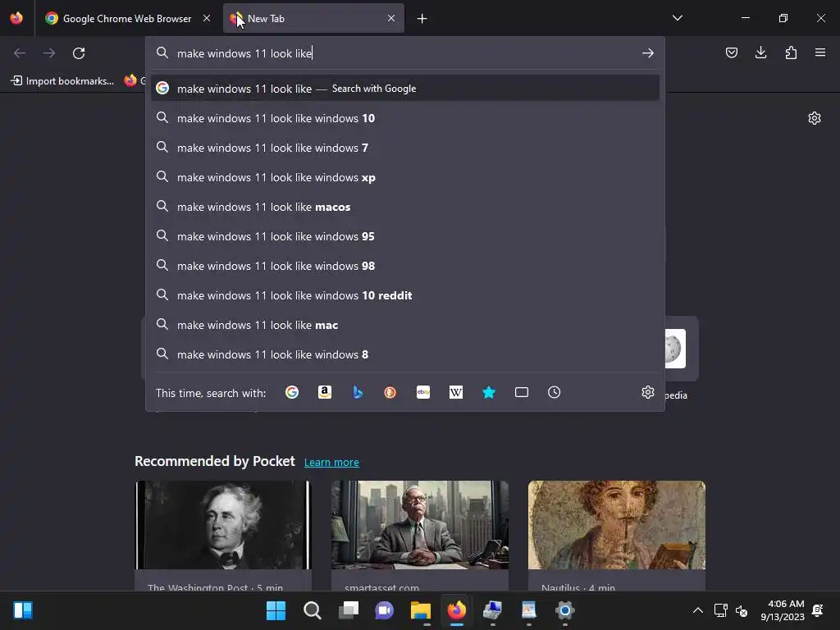Image resolution: width=840 pixels, height=630 pixels.
Task: Expand the List all tabs dropdown
Action: 677,18
